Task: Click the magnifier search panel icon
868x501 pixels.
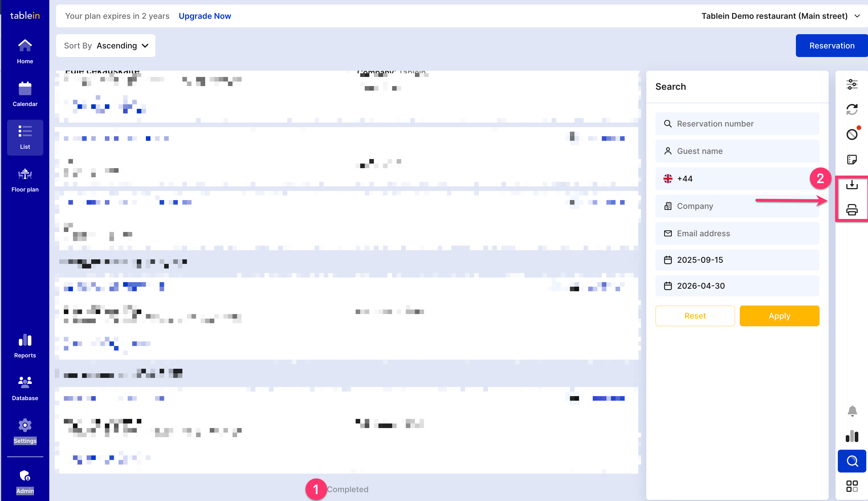Action: point(851,461)
